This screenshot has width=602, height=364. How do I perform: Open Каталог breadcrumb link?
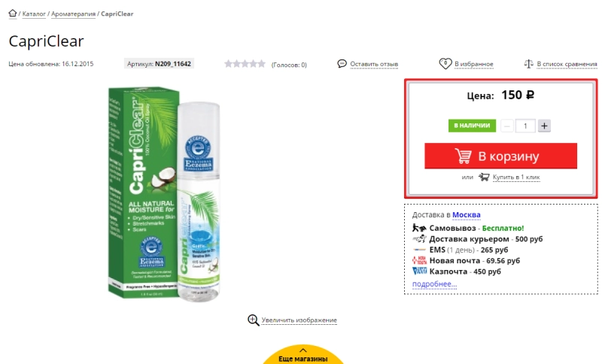[33, 14]
